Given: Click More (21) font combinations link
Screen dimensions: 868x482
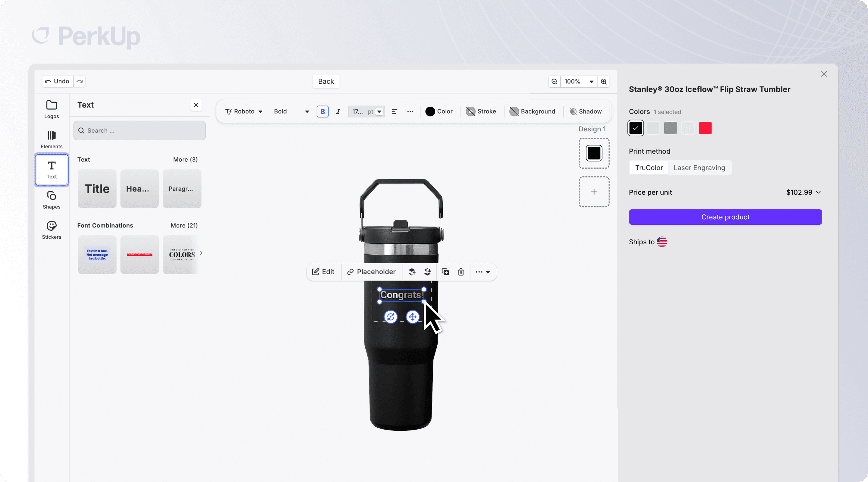Looking at the screenshot, I should point(184,225).
